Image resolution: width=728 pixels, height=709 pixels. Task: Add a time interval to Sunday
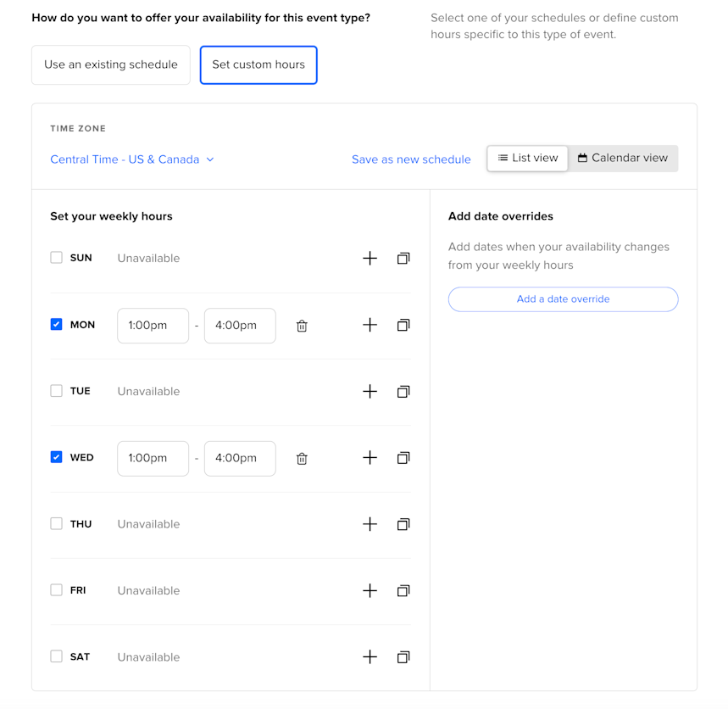pyautogui.click(x=370, y=258)
